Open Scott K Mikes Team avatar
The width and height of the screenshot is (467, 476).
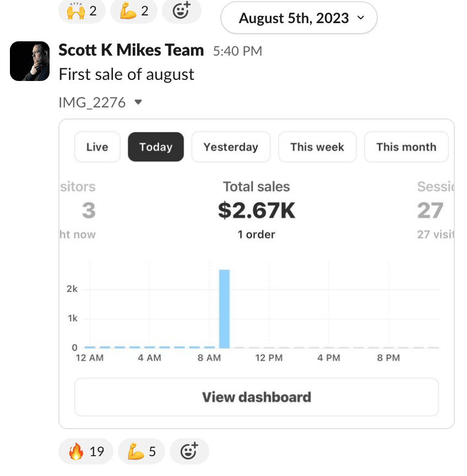point(30,61)
